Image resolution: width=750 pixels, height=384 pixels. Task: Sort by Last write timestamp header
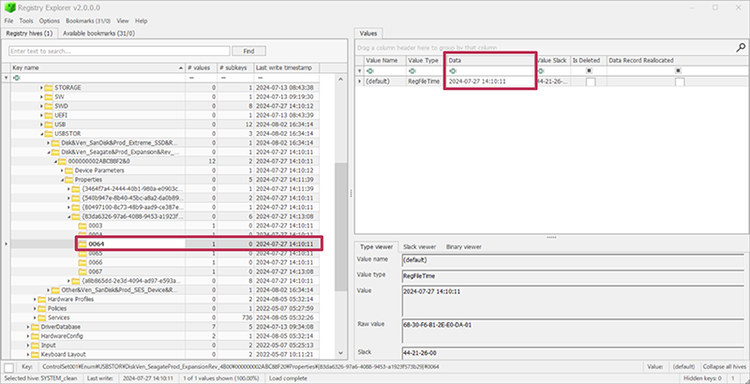(286, 68)
